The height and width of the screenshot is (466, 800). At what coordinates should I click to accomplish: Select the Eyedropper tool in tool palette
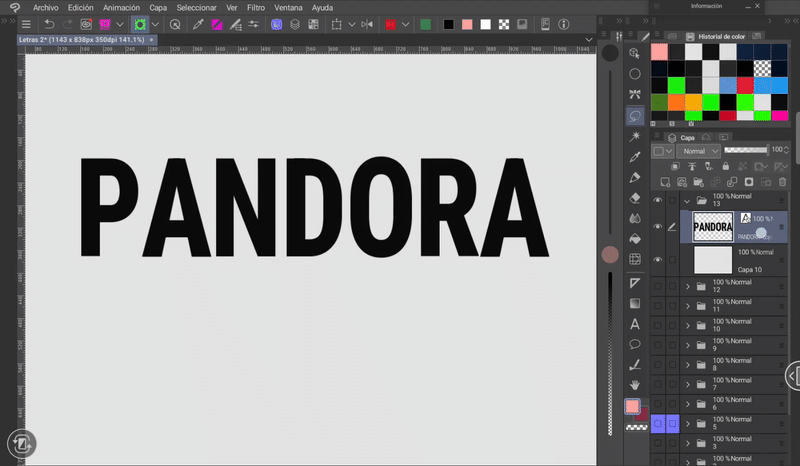pos(635,157)
